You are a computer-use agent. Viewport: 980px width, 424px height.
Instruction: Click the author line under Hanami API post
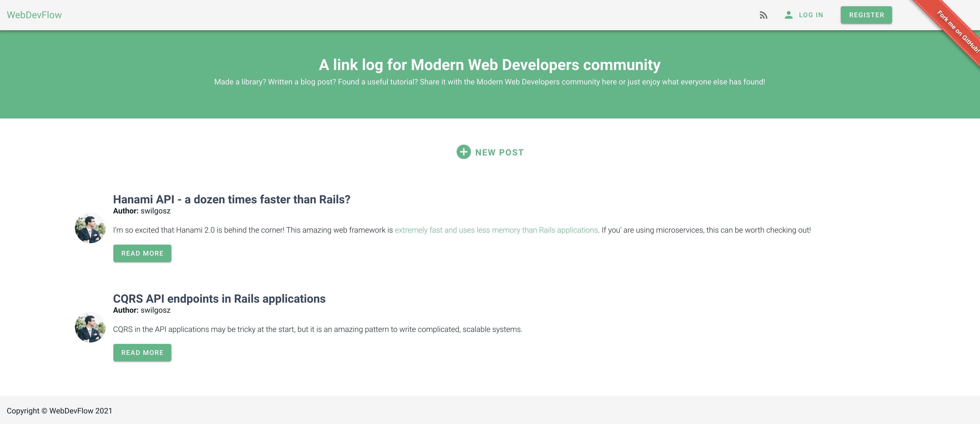141,211
